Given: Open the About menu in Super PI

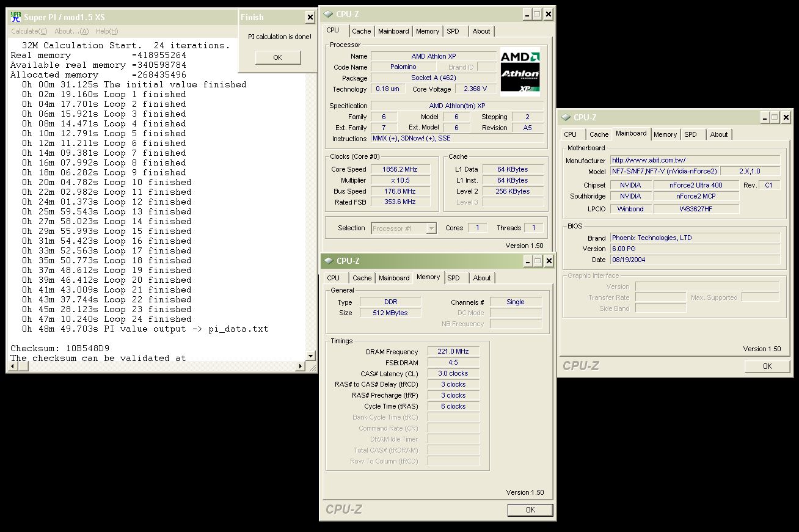Looking at the screenshot, I should click(71, 31).
